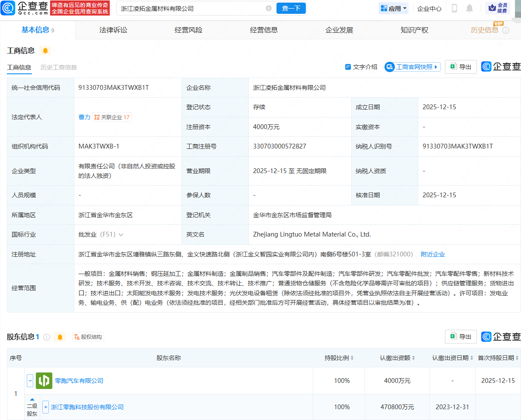Open notifications bell in top bar
The image size is (521, 420).
coord(470,8)
